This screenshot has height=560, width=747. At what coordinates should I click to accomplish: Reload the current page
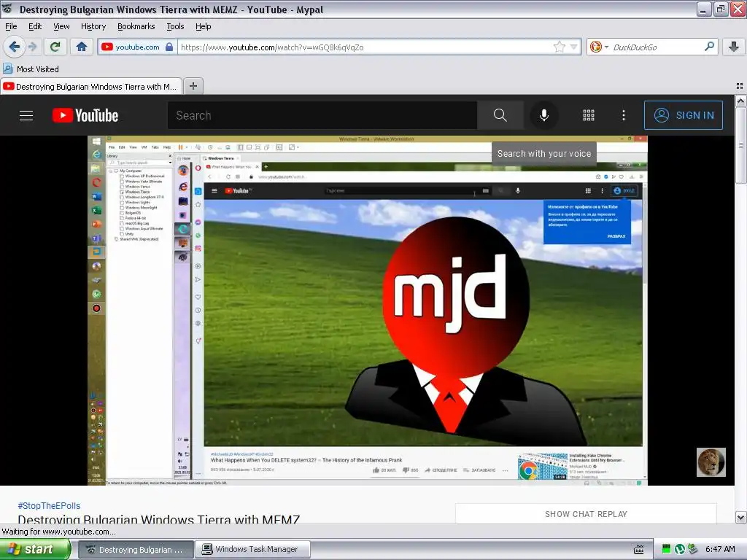pyautogui.click(x=55, y=47)
